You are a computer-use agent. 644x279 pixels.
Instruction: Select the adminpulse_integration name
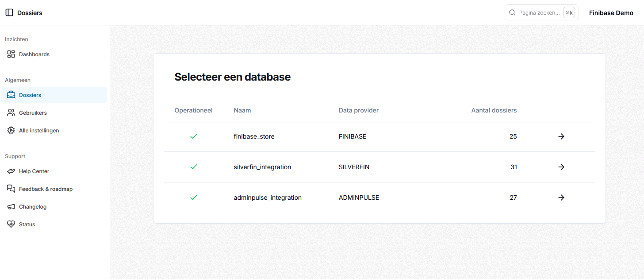(x=268, y=198)
